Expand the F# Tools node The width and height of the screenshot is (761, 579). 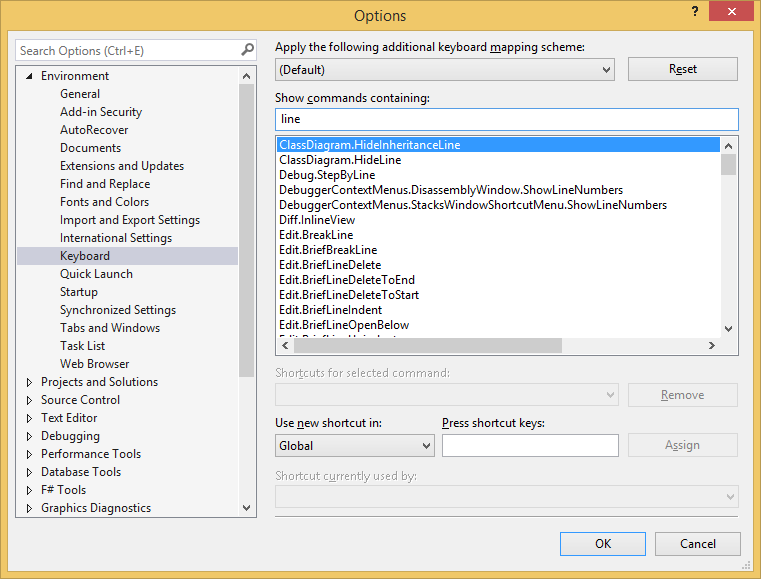[x=29, y=490]
